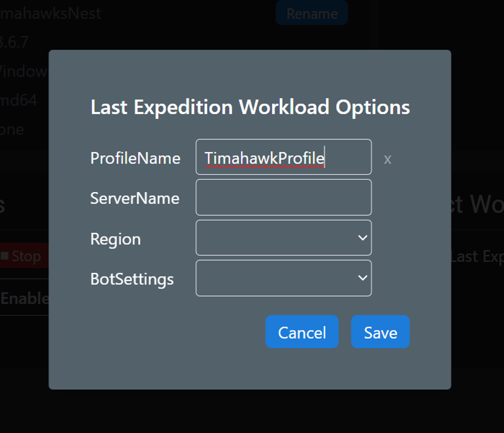The height and width of the screenshot is (433, 504).
Task: Click the BotSettings dropdown chevron arrow
Action: tap(363, 278)
